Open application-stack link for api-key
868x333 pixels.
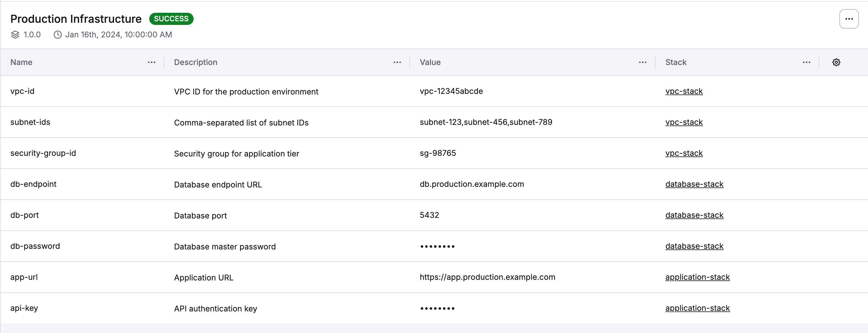[697, 308]
